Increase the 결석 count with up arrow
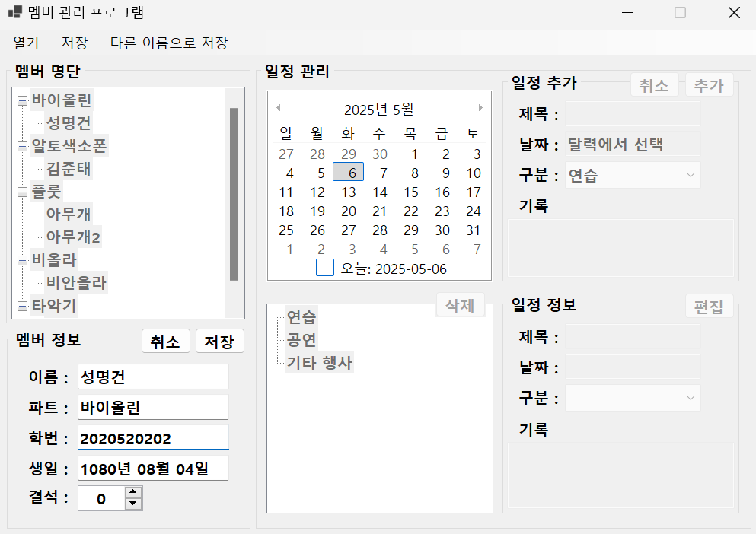 pos(133,492)
